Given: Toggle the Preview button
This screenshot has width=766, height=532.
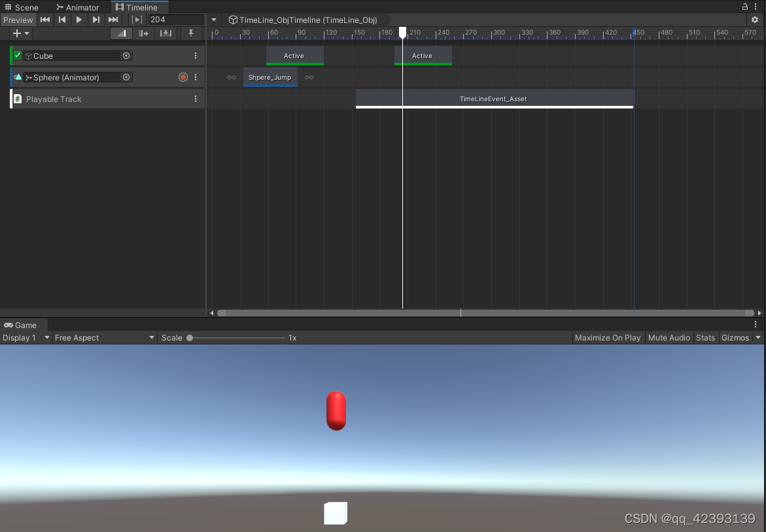Looking at the screenshot, I should pyautogui.click(x=18, y=20).
